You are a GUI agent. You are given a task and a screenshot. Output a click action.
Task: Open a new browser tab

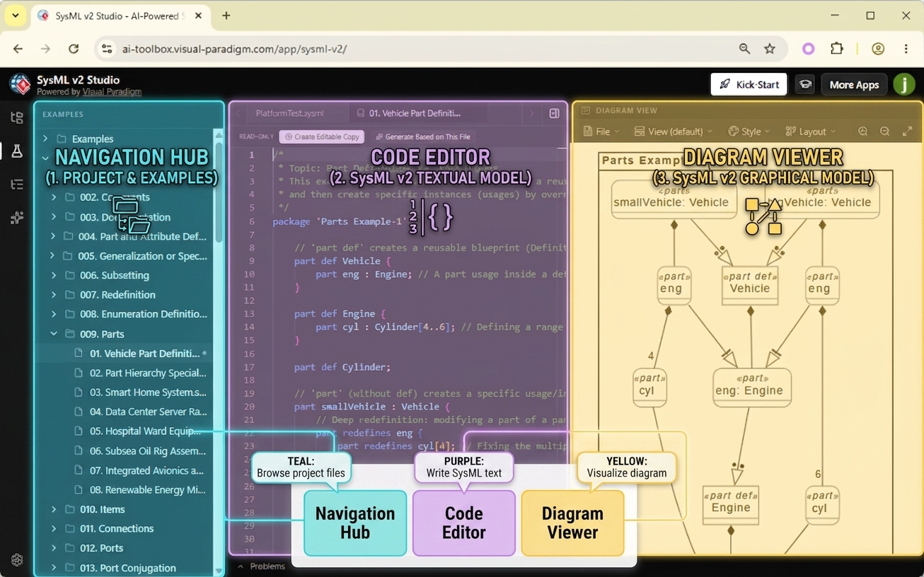226,16
